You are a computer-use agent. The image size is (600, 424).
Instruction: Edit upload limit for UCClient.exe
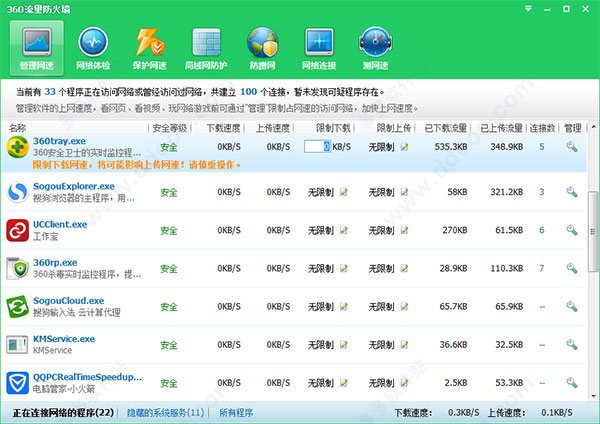pos(404,230)
